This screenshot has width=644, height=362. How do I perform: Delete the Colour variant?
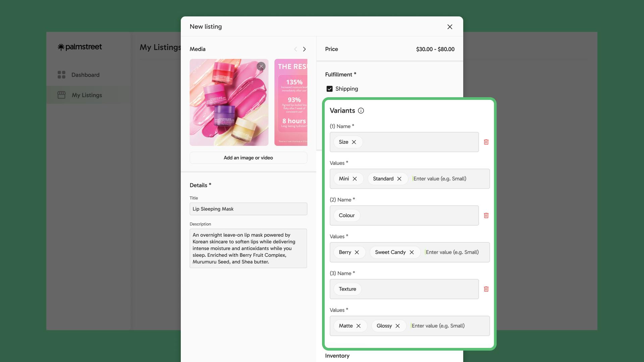486,216
